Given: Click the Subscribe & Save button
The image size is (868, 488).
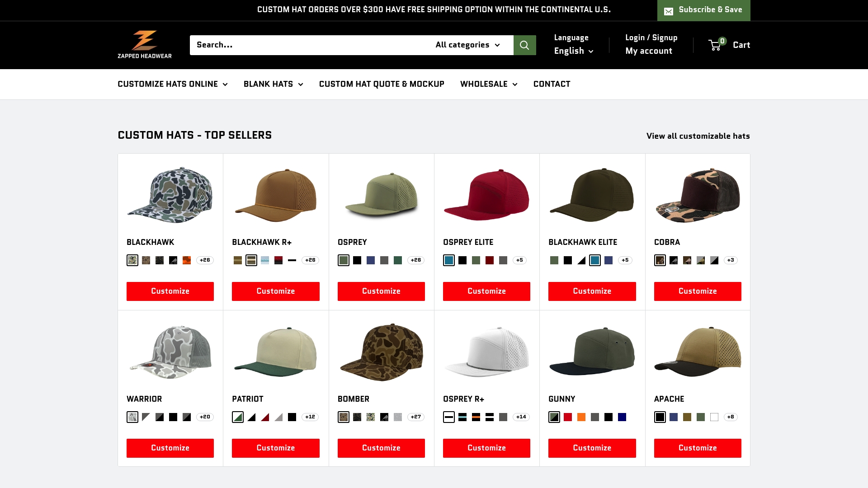Looking at the screenshot, I should [x=704, y=10].
